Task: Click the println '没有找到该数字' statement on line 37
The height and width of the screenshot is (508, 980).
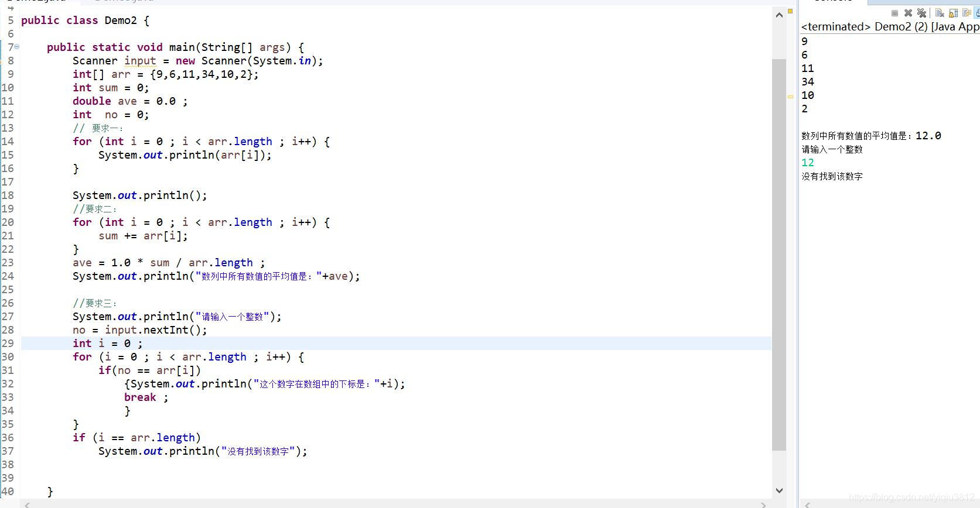Action: coord(203,451)
